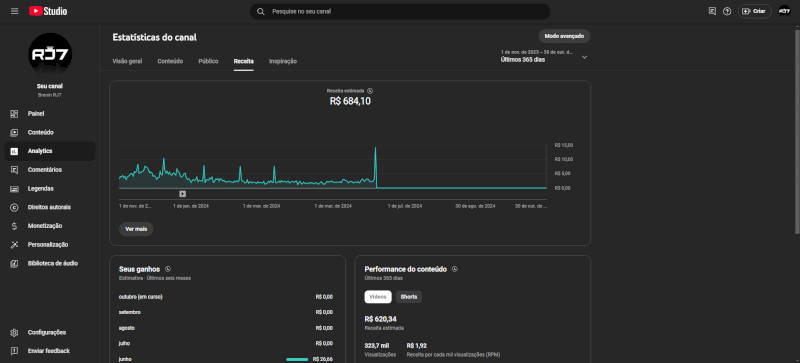The height and width of the screenshot is (363, 800).
Task: Open Conteúdo in the sidebar
Action: point(50,133)
